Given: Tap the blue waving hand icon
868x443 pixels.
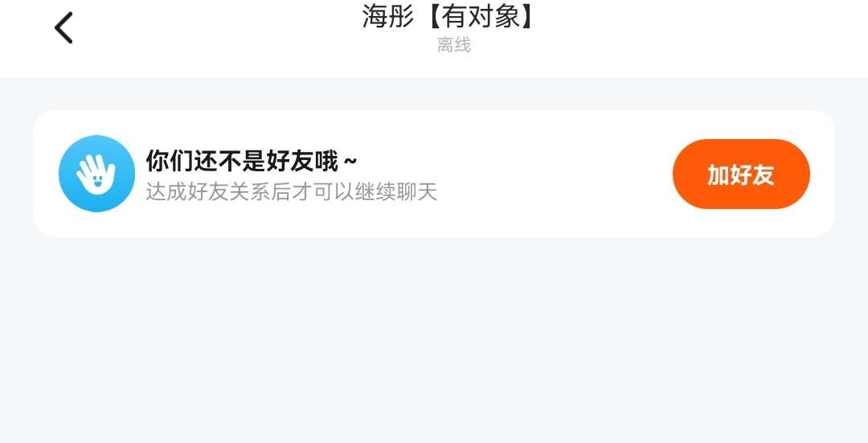Looking at the screenshot, I should pos(97,174).
